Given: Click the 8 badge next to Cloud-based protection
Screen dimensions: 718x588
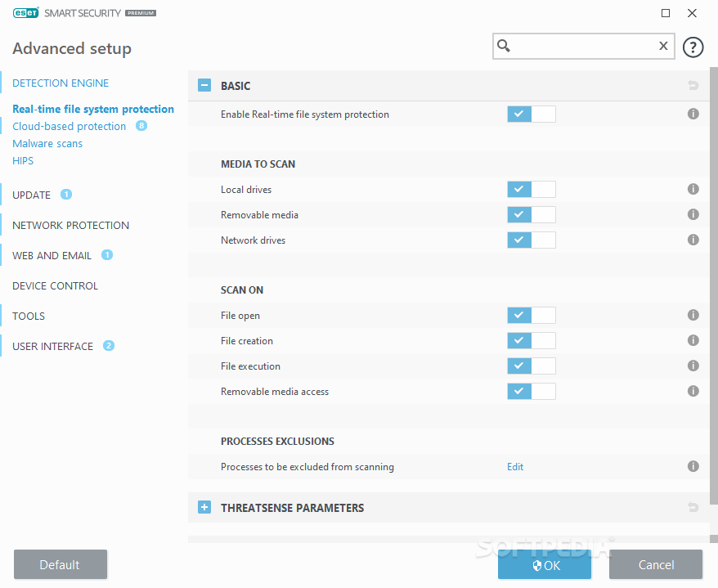Looking at the screenshot, I should tap(141, 125).
